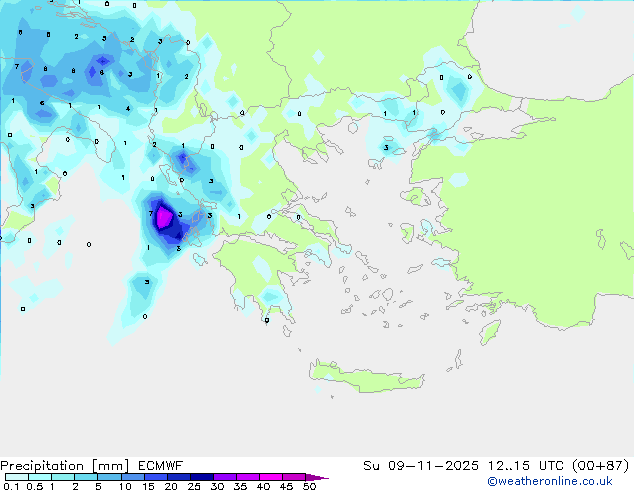Click the 'Su 09-11-2025' date text
634x490 pixels.
pyautogui.click(x=421, y=466)
